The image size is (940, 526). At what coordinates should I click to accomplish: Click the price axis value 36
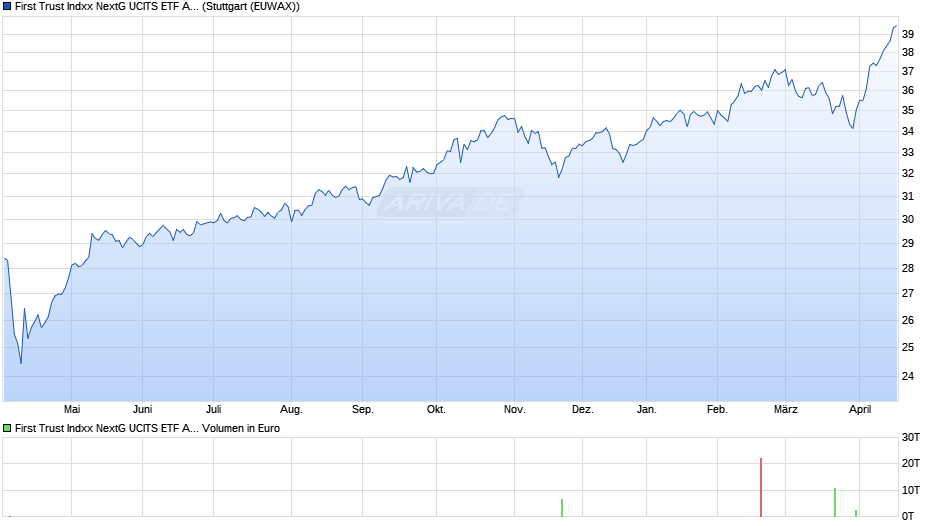click(908, 90)
